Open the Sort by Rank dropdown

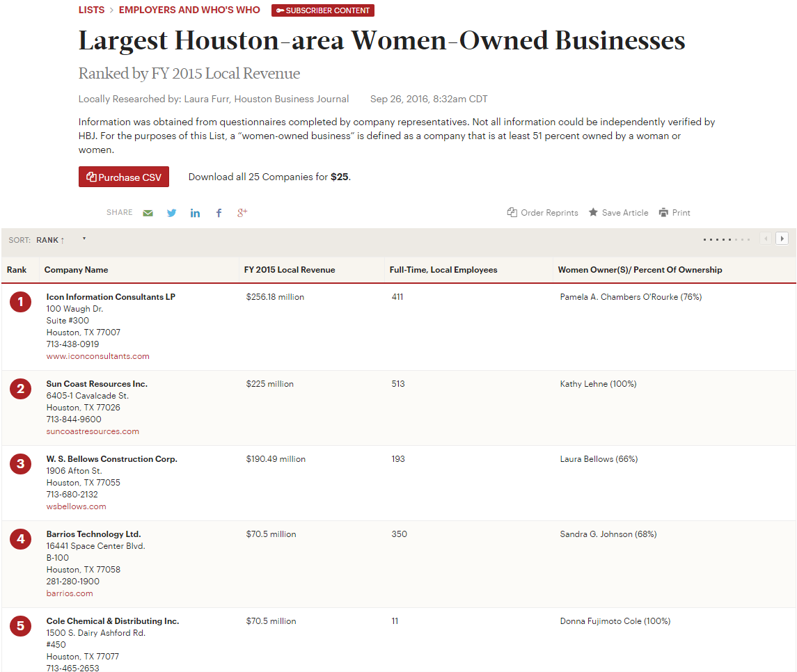pos(50,240)
